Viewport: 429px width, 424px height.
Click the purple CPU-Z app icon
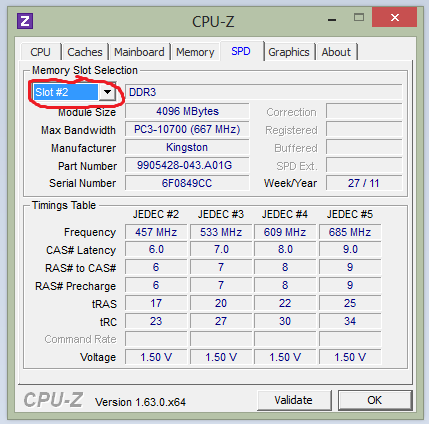pos(25,21)
